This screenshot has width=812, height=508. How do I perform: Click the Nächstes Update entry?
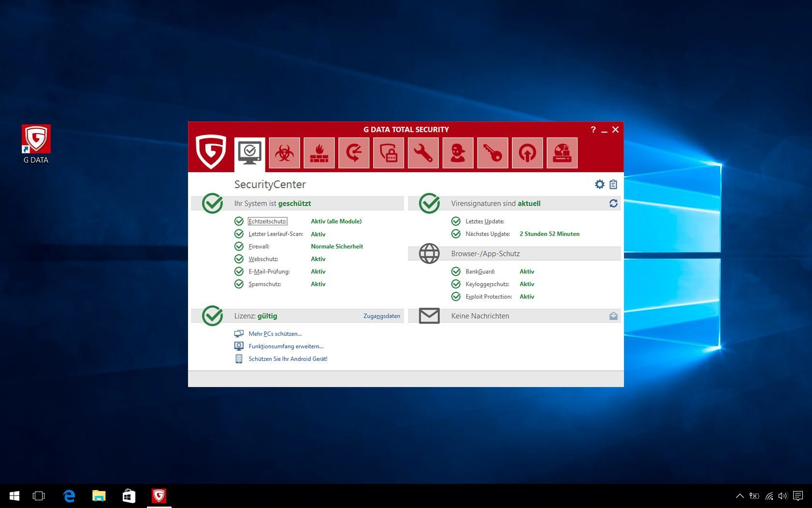[x=488, y=234]
